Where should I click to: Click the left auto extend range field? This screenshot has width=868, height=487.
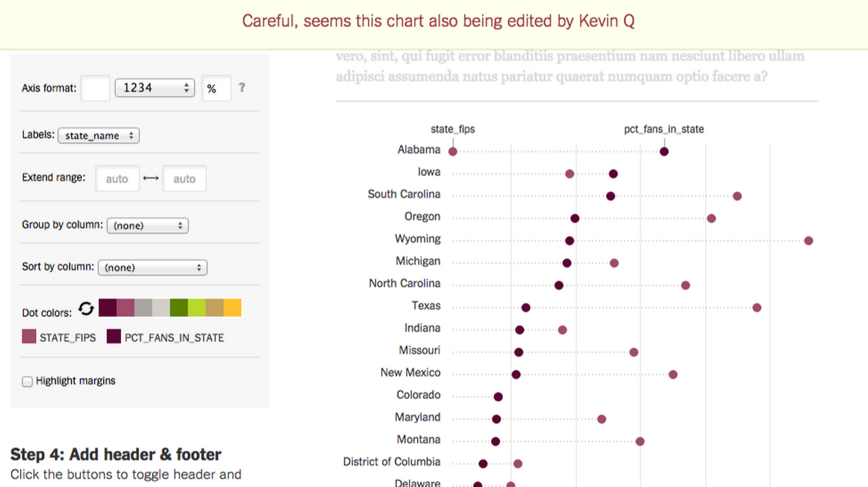(117, 179)
